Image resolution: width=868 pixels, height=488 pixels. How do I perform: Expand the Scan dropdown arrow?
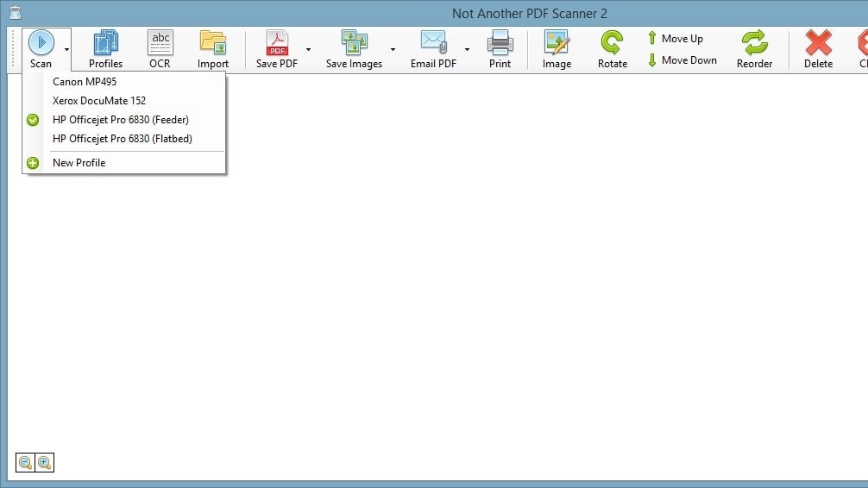[66, 49]
